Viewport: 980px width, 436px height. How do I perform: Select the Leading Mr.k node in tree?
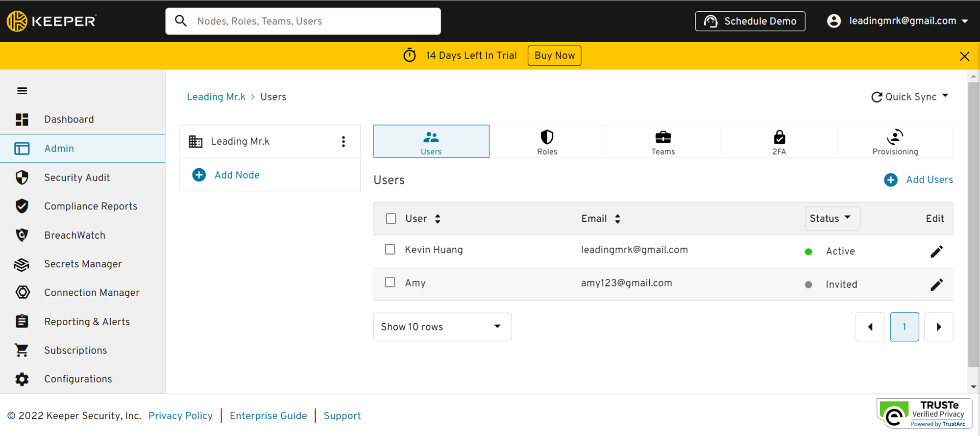270,142
